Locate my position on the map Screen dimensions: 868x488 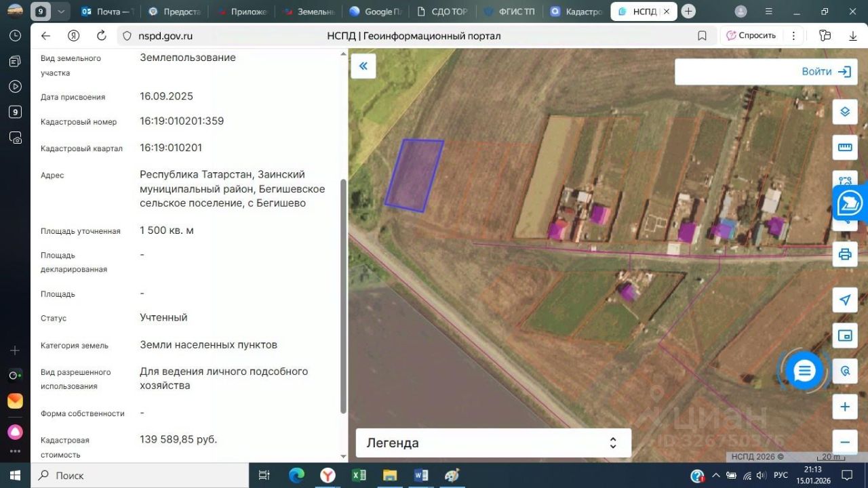pyautogui.click(x=845, y=300)
